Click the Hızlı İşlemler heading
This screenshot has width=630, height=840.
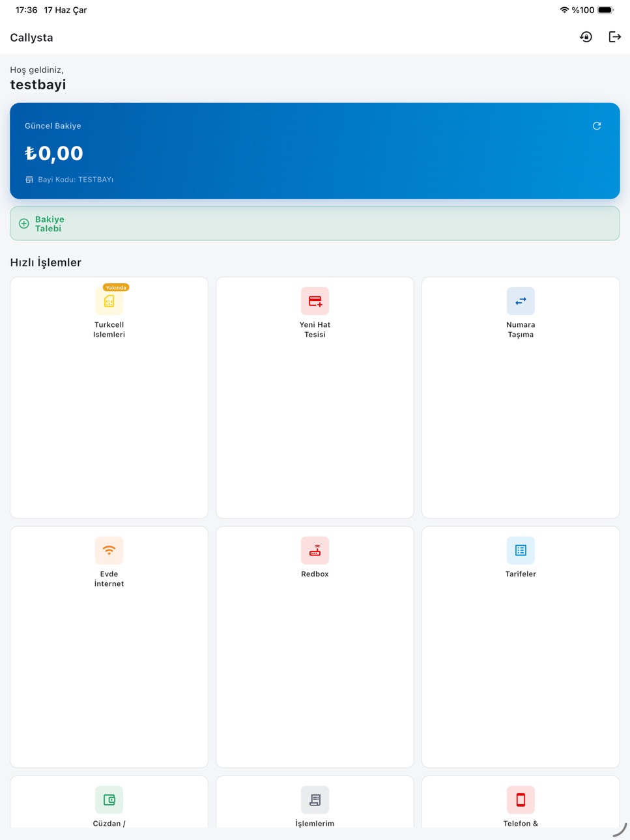(46, 262)
